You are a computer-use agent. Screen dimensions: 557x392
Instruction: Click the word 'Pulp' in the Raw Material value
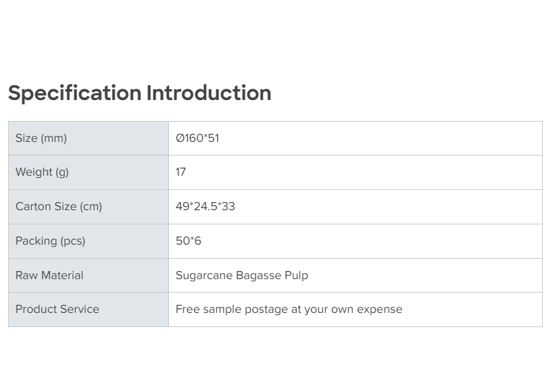(296, 276)
